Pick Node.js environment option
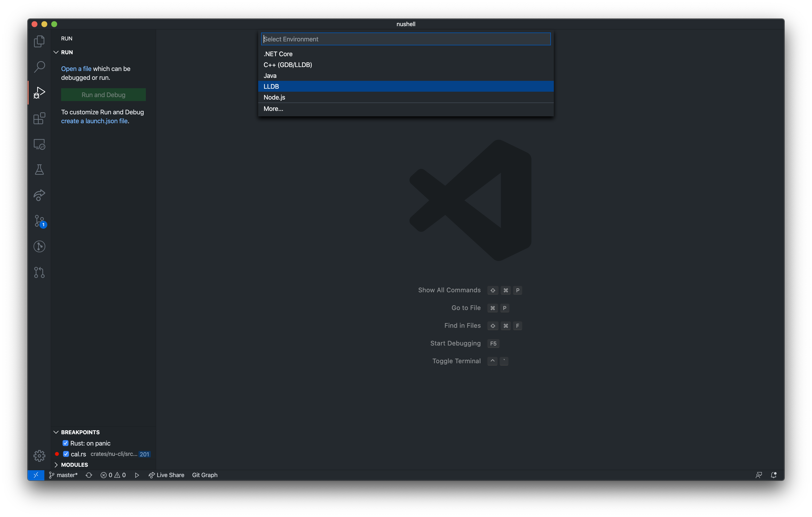 (x=406, y=97)
